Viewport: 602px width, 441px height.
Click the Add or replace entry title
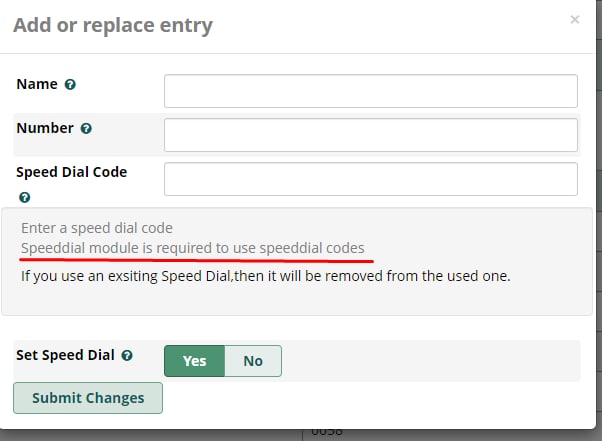[x=113, y=25]
